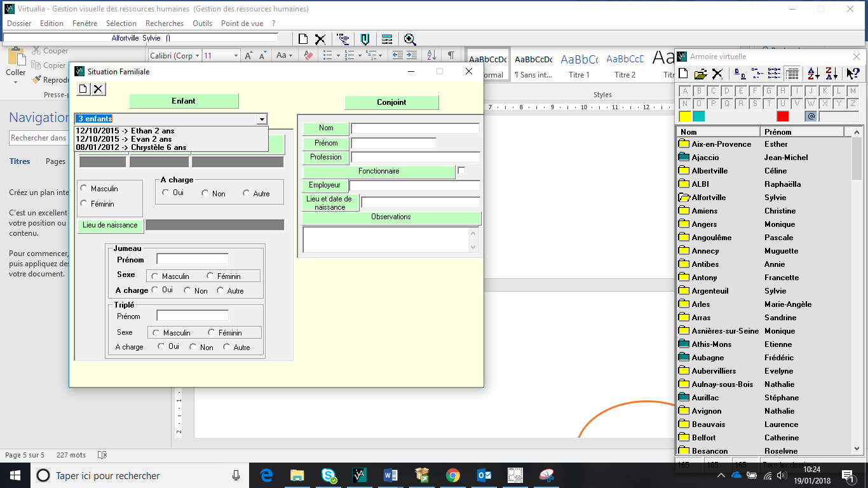
Task: Switch Armoire virtuelle to small icons view
Action: click(x=757, y=74)
